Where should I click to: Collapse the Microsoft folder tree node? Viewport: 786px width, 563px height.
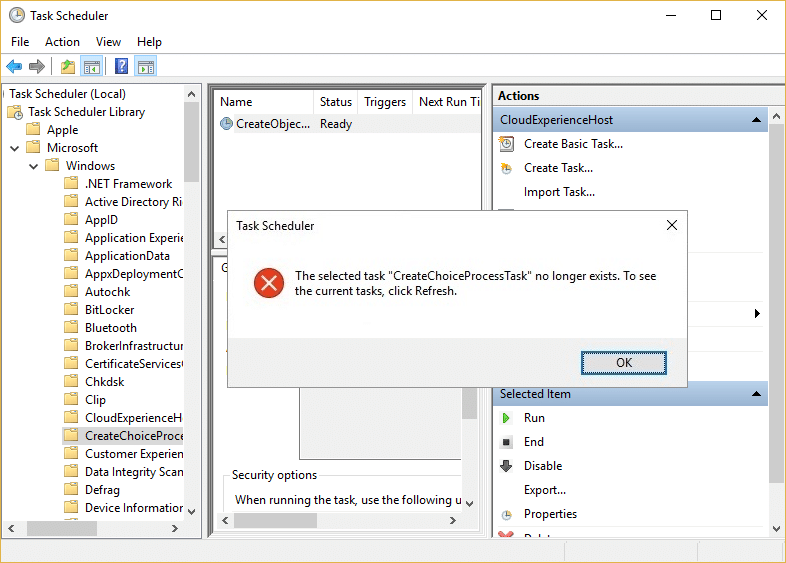tap(15, 148)
